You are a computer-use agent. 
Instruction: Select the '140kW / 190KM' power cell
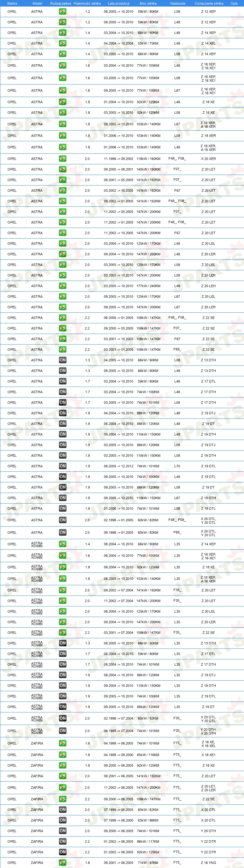point(148,169)
